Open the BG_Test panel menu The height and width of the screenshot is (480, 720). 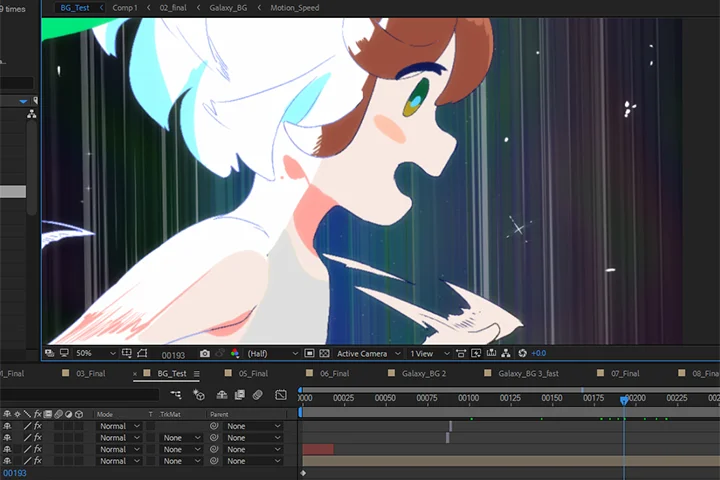click(197, 374)
